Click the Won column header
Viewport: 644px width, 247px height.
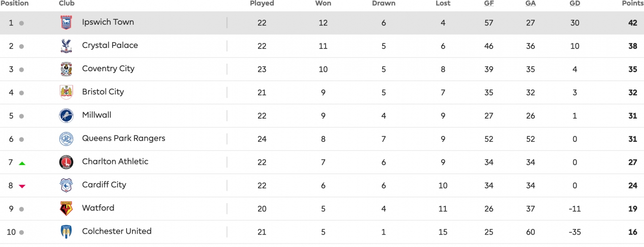(323, 3)
